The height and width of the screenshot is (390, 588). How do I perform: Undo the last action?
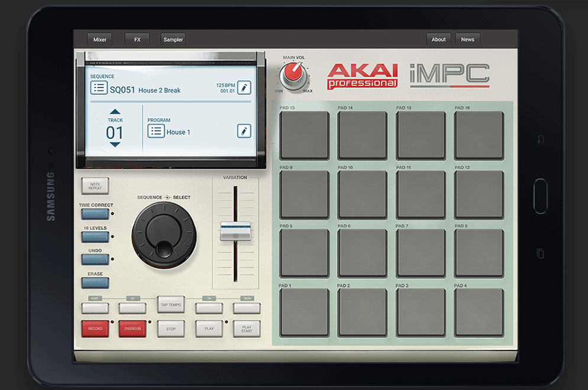[95, 258]
